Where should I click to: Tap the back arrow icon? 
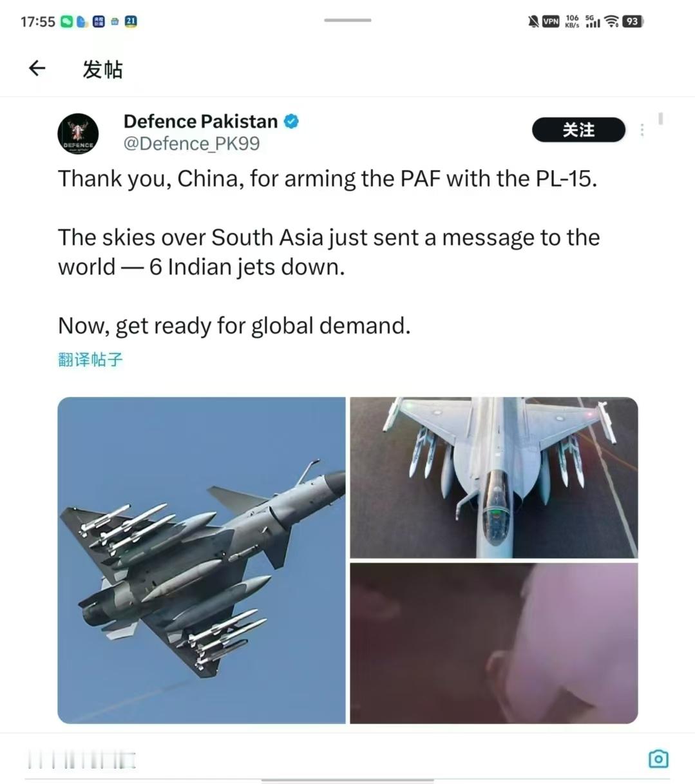(x=37, y=68)
